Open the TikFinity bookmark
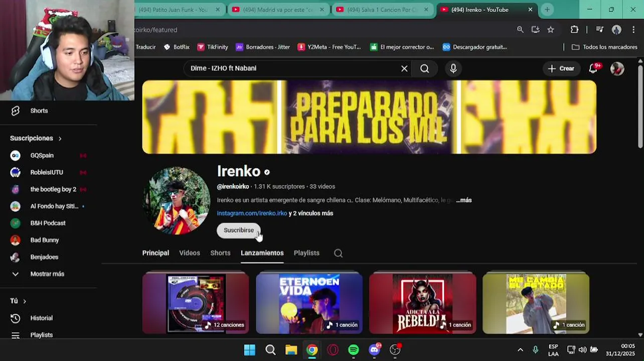 click(x=213, y=47)
